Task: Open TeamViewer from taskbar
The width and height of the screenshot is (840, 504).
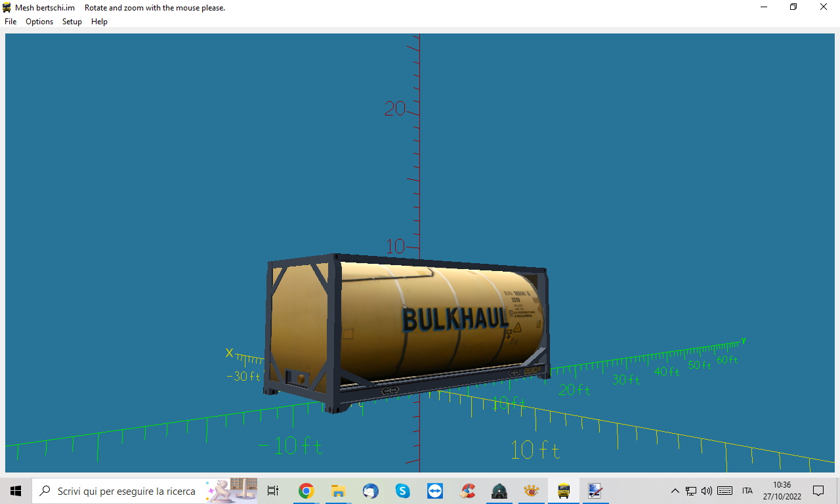Action: 434,491
